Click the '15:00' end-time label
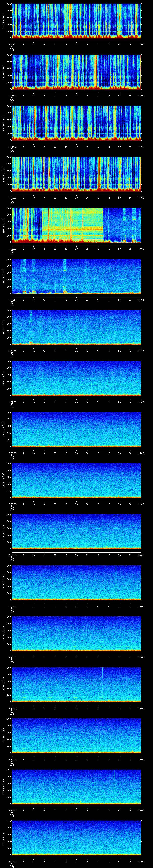Viewport: 153px width, 868px height. (141, 44)
